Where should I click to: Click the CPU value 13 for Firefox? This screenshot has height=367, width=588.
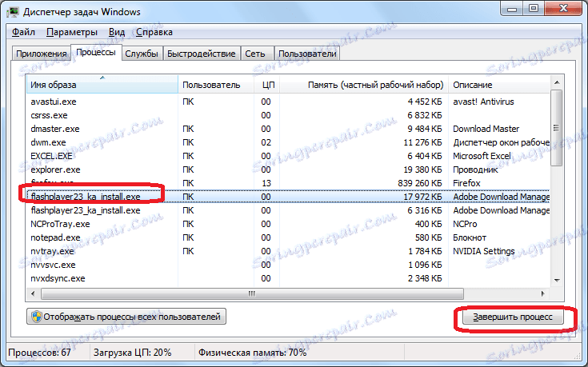(266, 183)
